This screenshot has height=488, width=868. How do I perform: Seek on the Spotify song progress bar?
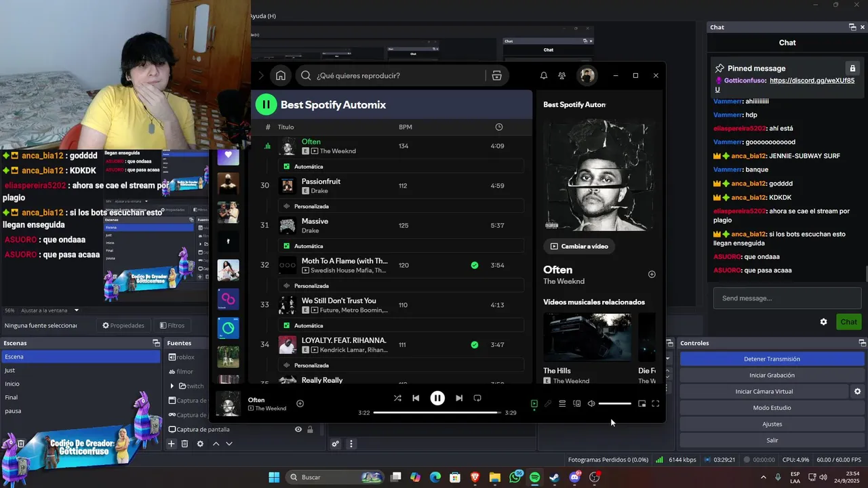click(437, 412)
